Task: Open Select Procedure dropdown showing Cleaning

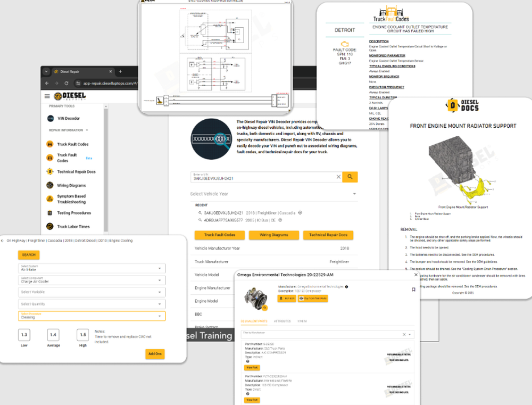Action: 92,316
